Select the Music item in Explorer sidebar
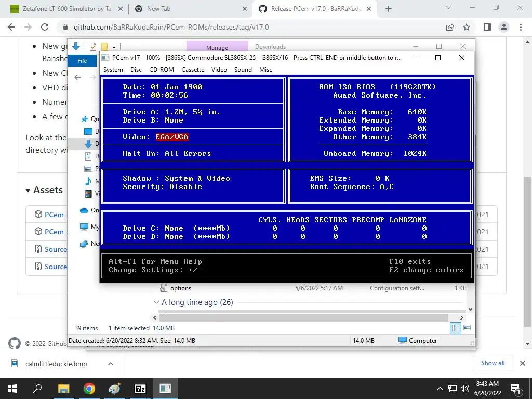Screen dimensions: 532x399 pyautogui.click(x=91, y=181)
